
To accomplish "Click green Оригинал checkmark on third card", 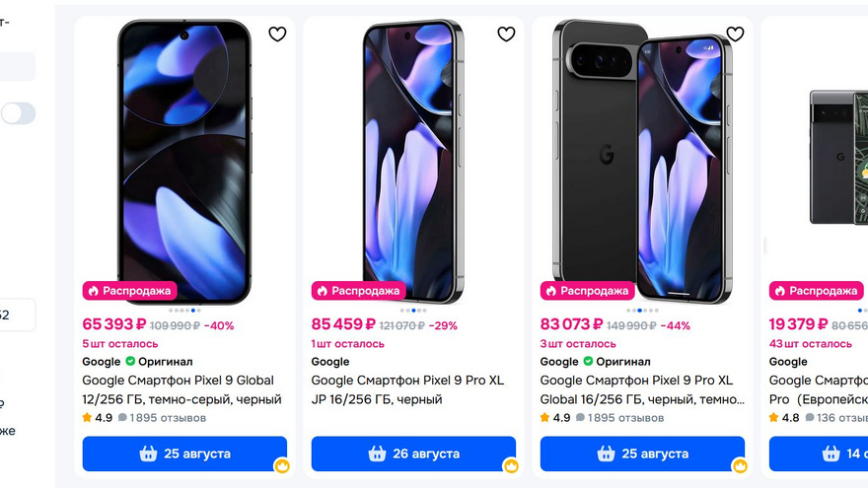I will (x=588, y=361).
